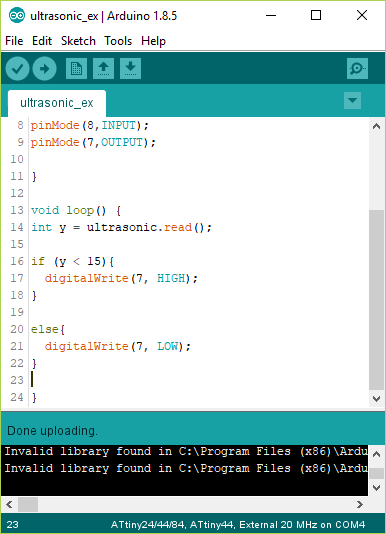Viewport: 386px width, 534px height.
Task: Click 'if (y < 15){' line
Action: coord(72,261)
